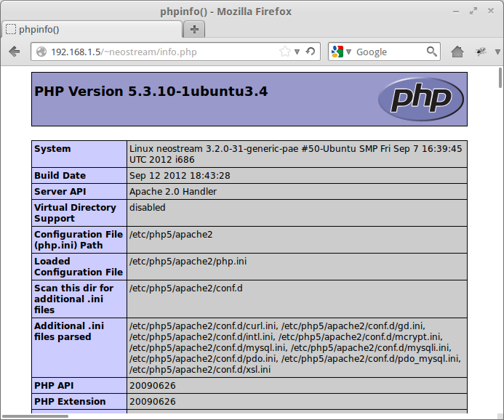The width and height of the screenshot is (504, 420).
Task: Click Configuration File (php.ini) Path label
Action: coord(79,240)
